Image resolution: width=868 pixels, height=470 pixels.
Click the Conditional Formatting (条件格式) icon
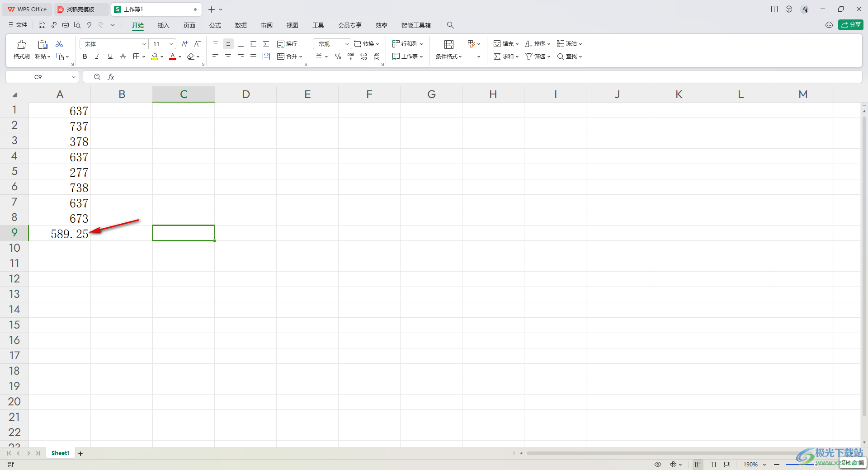(x=449, y=44)
